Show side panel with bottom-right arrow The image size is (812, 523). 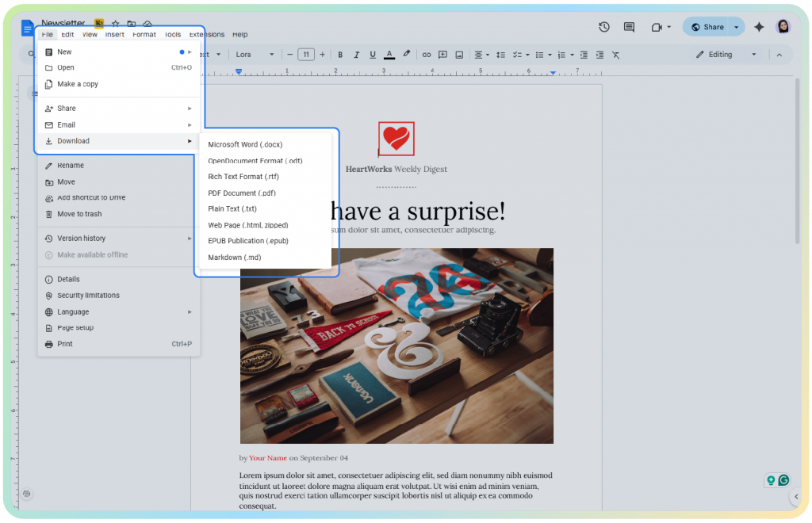(x=796, y=497)
